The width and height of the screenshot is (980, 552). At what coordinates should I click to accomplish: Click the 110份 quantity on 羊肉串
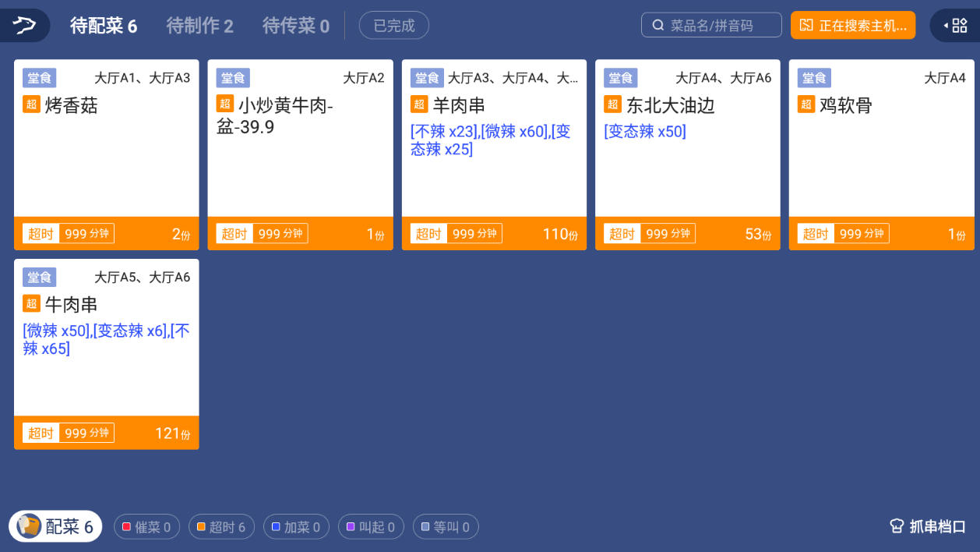pyautogui.click(x=560, y=234)
